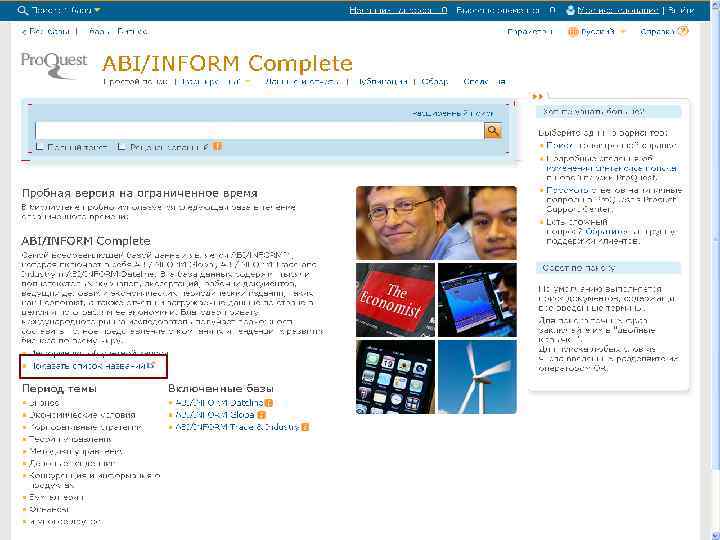Click the globe language icon

tap(573, 32)
